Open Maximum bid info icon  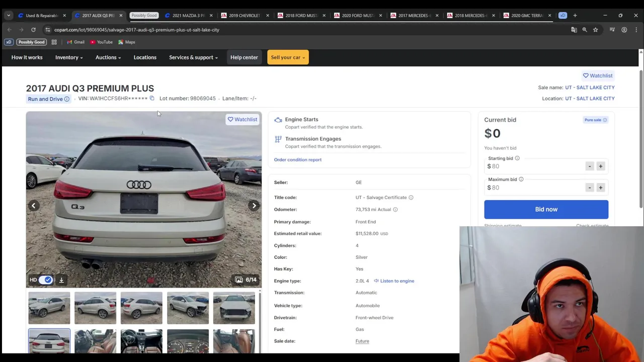point(521,179)
